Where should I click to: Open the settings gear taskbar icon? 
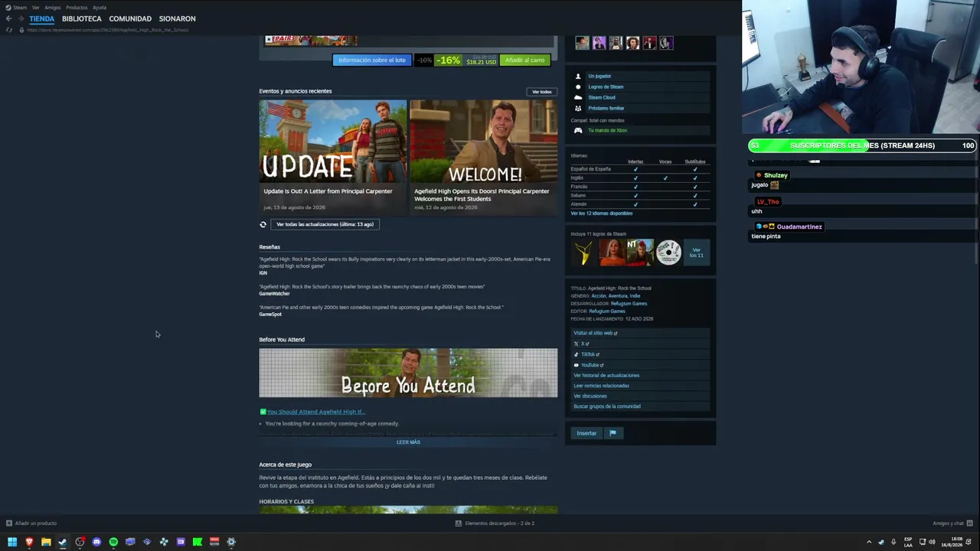[x=231, y=542]
